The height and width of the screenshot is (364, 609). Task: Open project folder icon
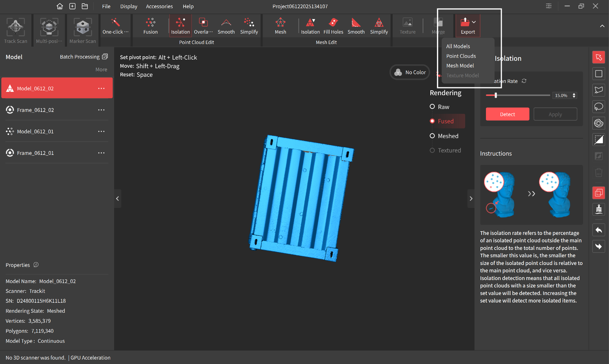[85, 6]
